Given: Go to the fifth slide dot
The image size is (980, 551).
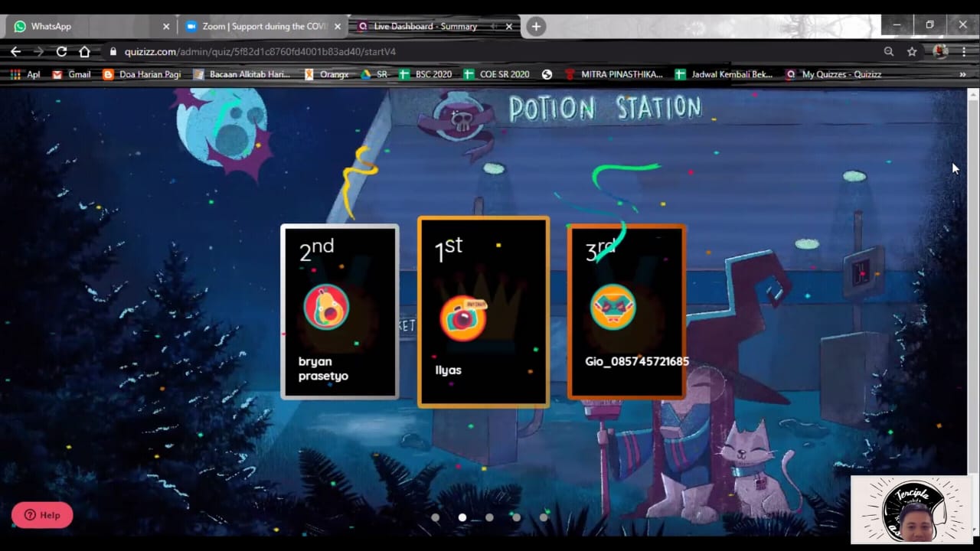Looking at the screenshot, I should point(544,517).
